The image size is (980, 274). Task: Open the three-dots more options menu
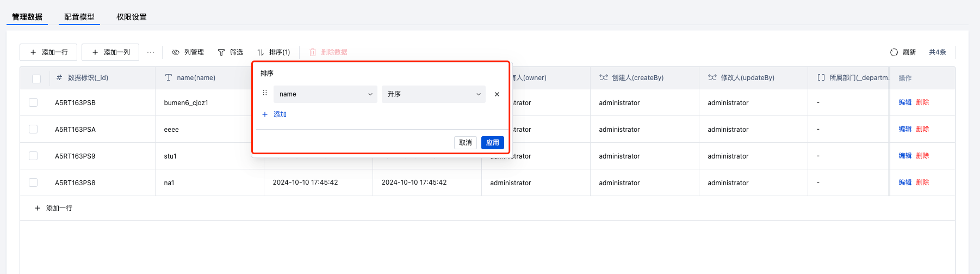tap(151, 52)
